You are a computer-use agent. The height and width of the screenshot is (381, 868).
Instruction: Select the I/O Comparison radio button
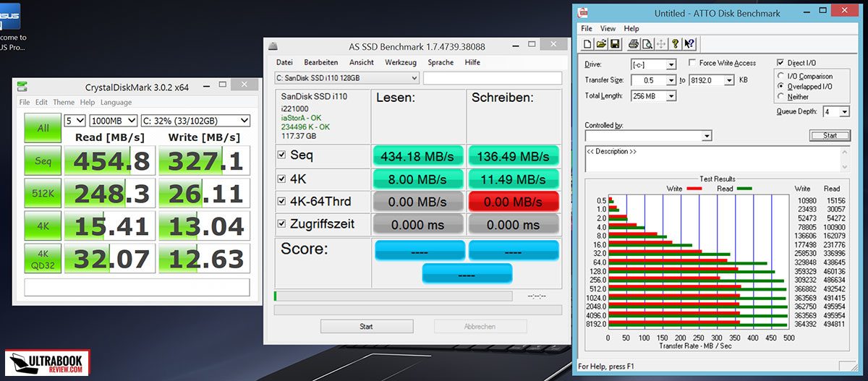(x=780, y=76)
